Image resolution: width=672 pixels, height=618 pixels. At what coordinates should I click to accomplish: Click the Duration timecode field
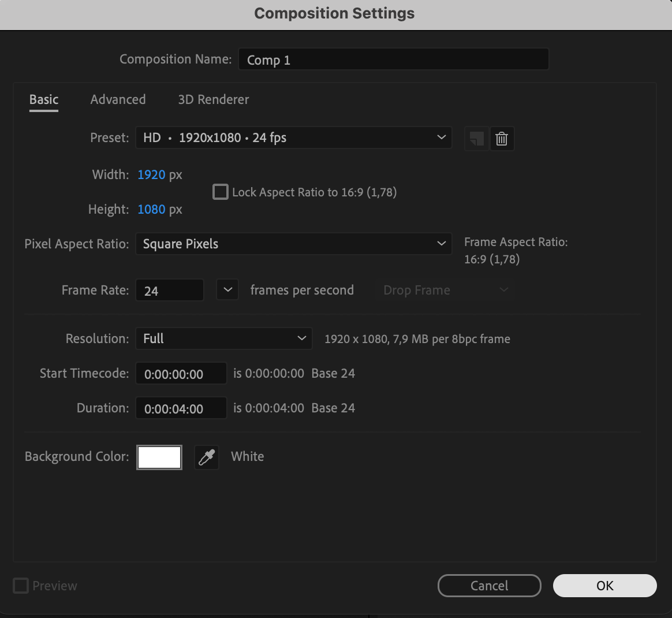click(x=181, y=408)
